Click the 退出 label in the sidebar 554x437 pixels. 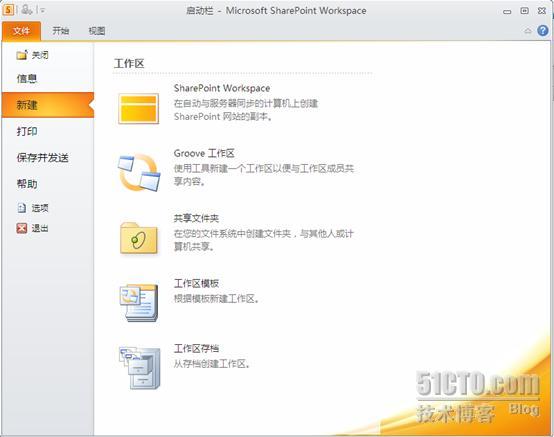pyautogui.click(x=40, y=228)
